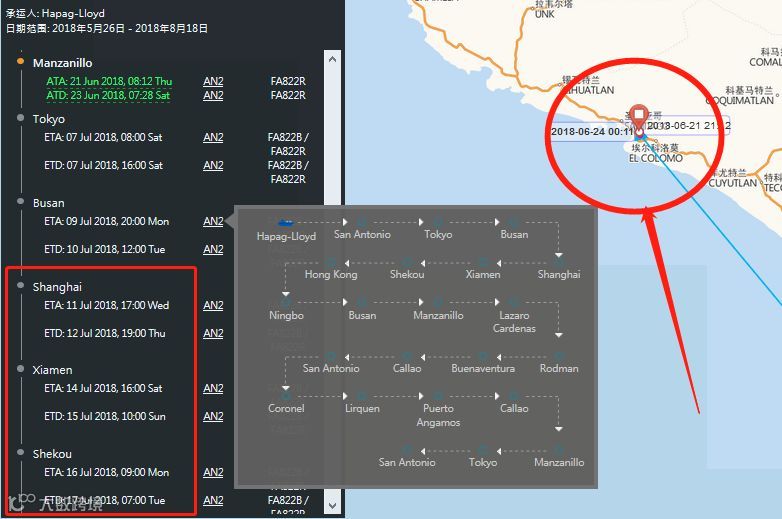Select the Busan timeline dot
This screenshot has width=782, height=519.
(20, 201)
